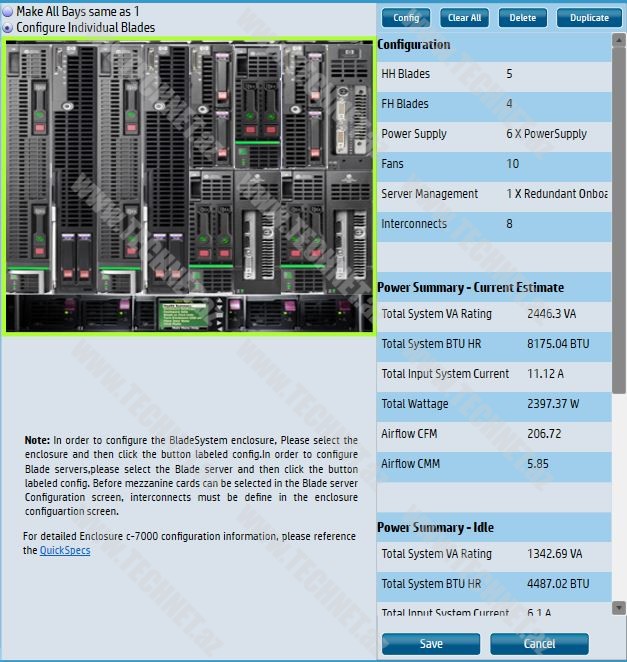Open the QuickSpecs link
The width and height of the screenshot is (627, 662).
click(x=65, y=550)
